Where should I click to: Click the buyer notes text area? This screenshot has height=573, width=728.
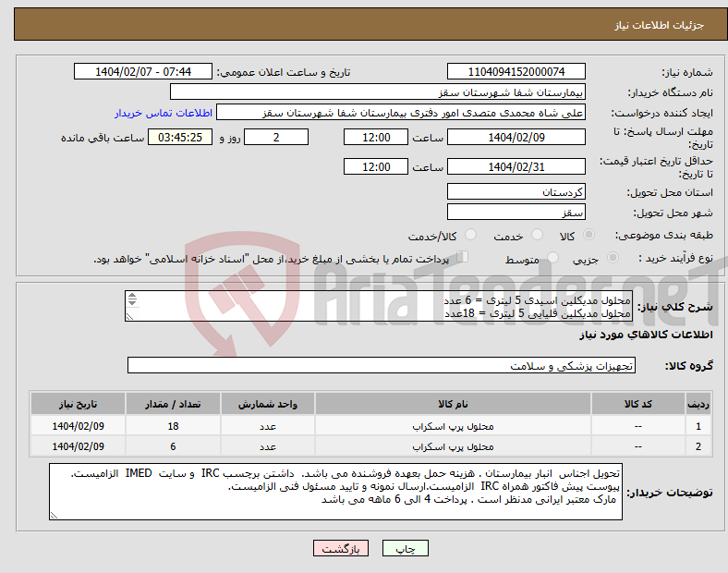335,492
